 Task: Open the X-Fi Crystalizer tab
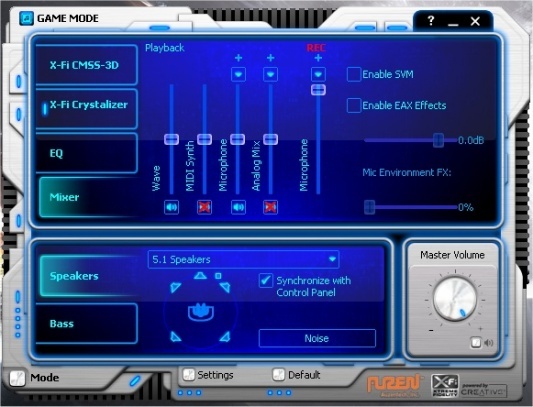pos(86,109)
